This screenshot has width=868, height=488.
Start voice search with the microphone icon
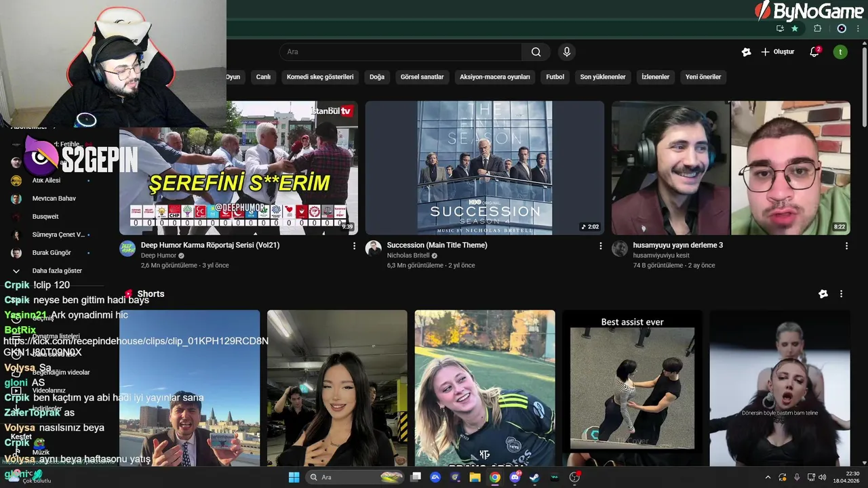[567, 52]
